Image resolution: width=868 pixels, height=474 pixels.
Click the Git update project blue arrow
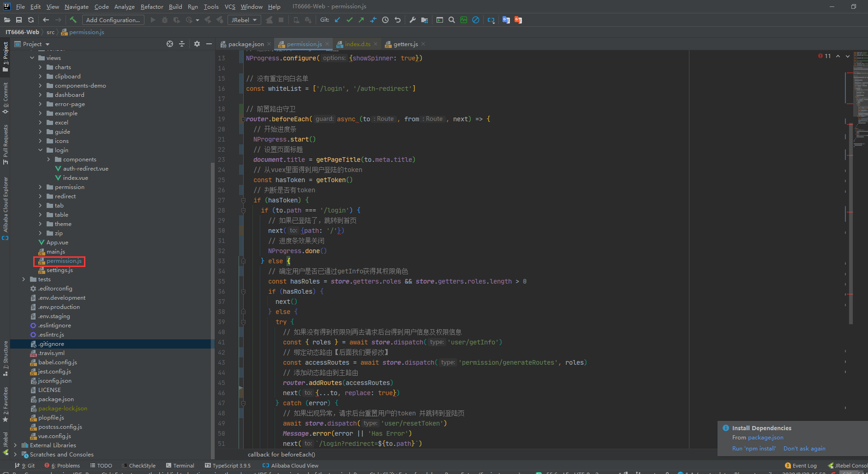point(337,20)
